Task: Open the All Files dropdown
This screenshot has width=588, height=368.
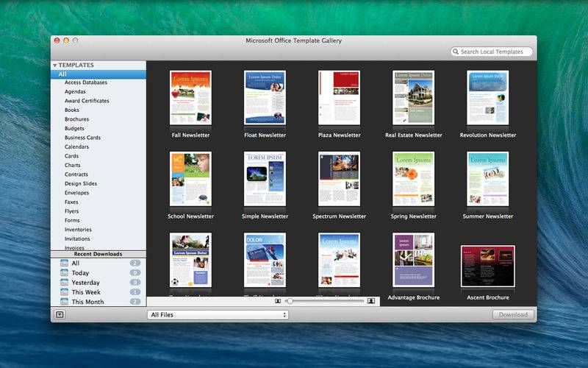Action: (x=218, y=315)
